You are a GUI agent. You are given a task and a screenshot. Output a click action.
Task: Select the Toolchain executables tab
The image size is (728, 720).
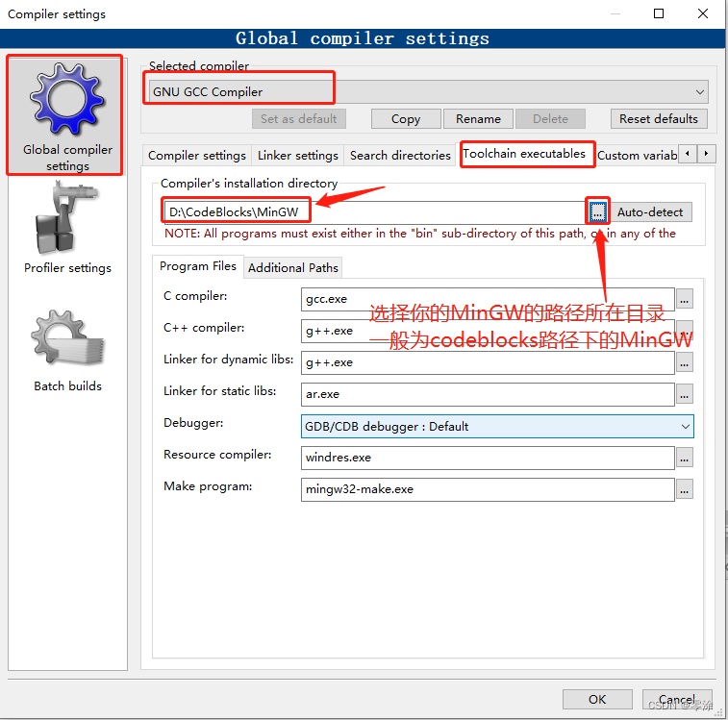(x=524, y=154)
